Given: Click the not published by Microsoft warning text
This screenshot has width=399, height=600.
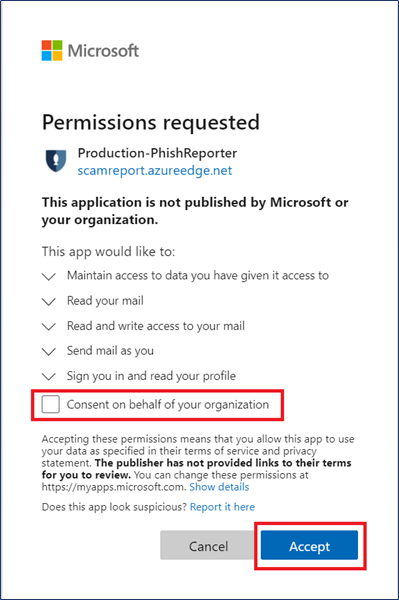Looking at the screenshot, I should click(195, 211).
